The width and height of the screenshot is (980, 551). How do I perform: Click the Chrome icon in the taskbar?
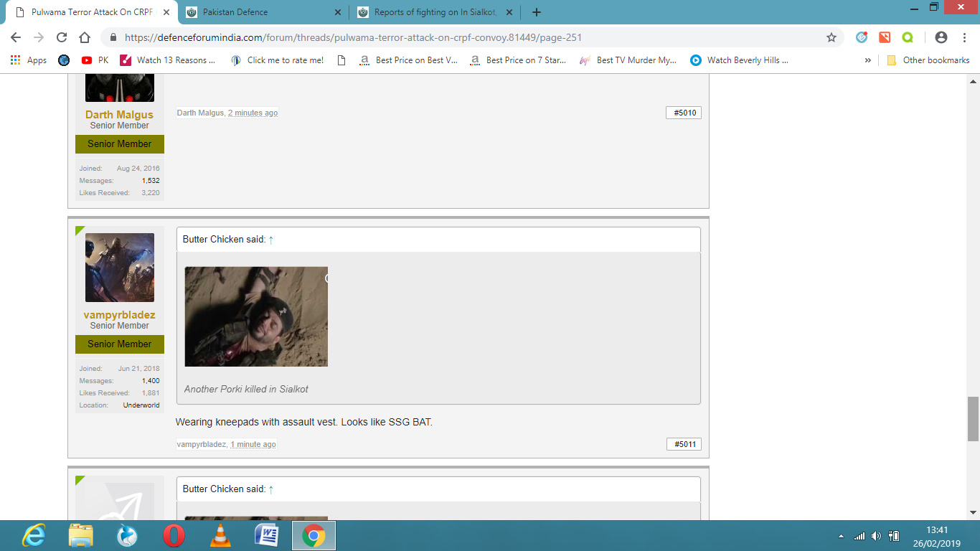tap(314, 536)
